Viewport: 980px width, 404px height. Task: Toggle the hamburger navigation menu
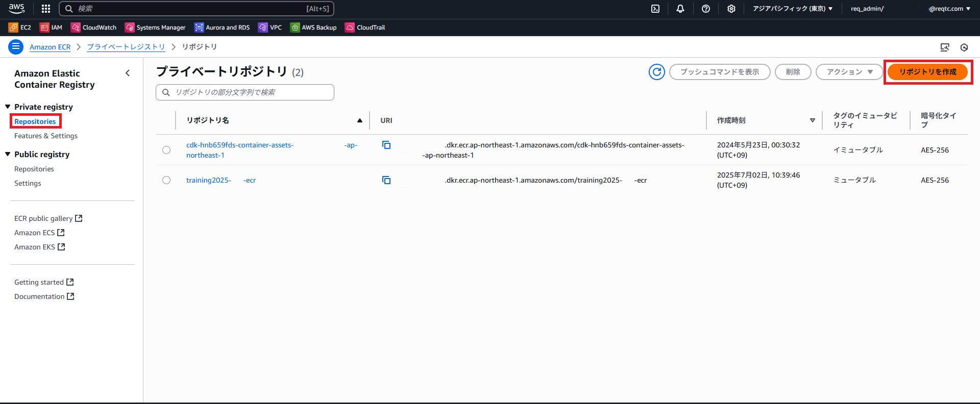16,47
